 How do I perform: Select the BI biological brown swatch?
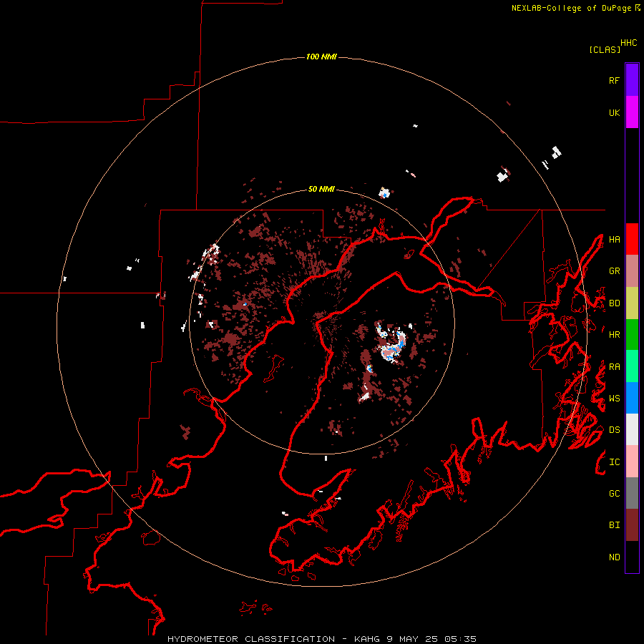[632, 525]
